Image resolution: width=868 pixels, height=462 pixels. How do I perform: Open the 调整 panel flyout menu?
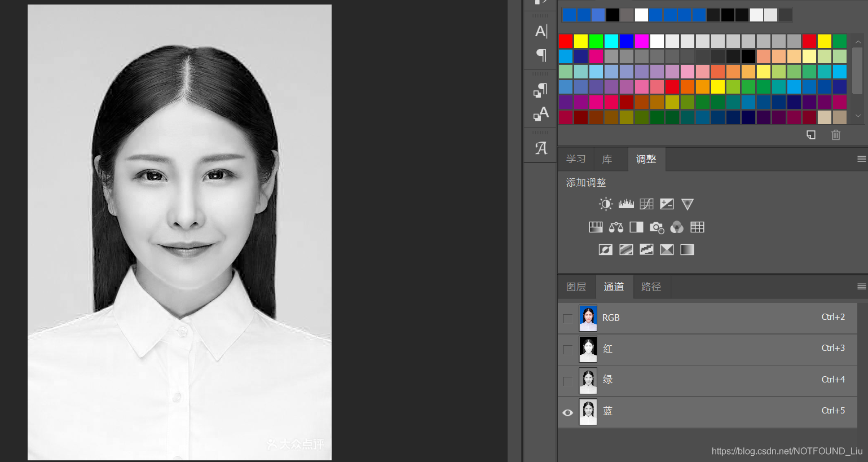pyautogui.click(x=861, y=159)
